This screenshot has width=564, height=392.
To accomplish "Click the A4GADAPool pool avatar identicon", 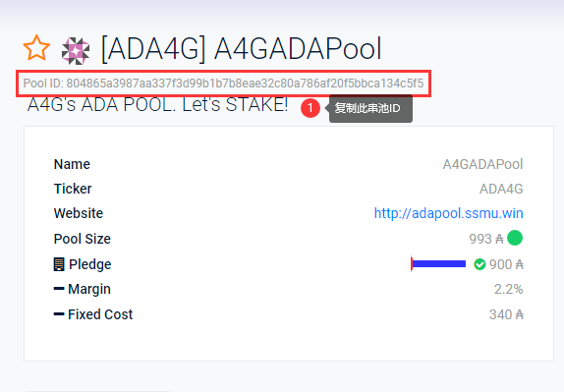I will pyautogui.click(x=76, y=51).
